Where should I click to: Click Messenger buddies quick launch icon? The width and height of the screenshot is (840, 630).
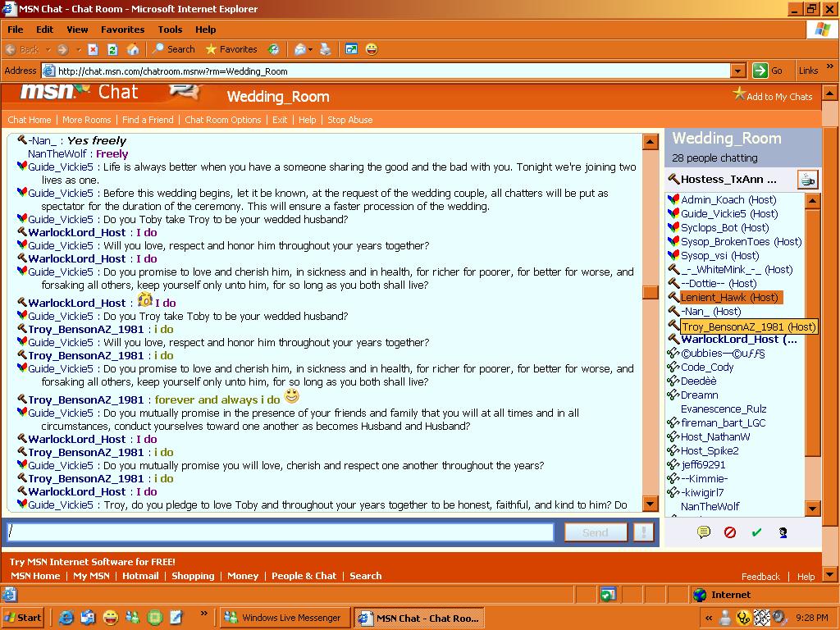click(x=132, y=617)
